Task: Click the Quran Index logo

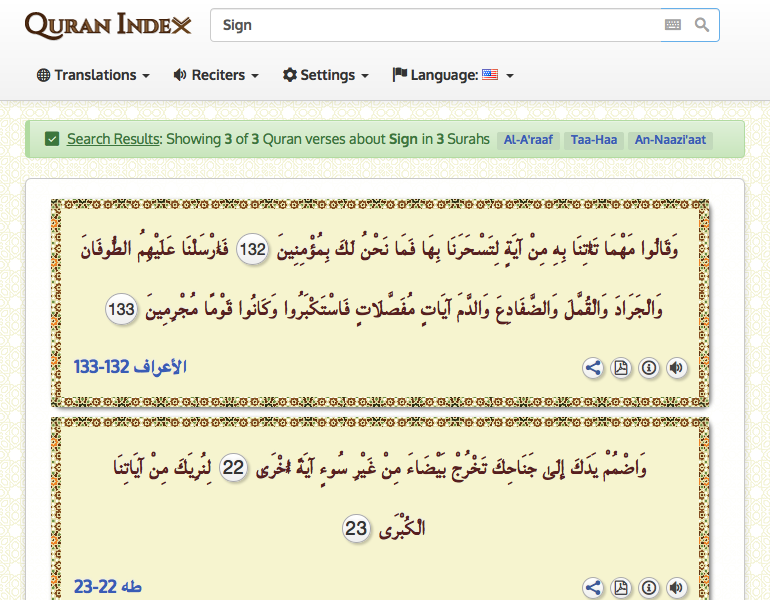Action: pos(108,25)
